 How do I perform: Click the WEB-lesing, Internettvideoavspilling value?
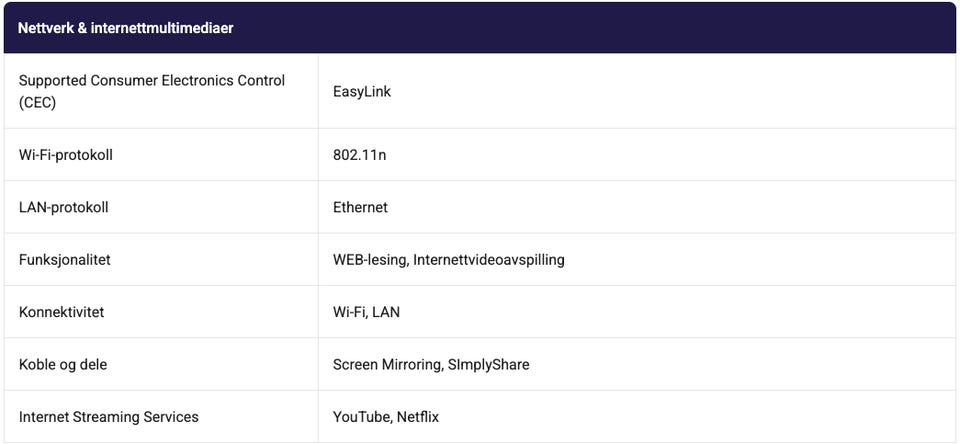(x=448, y=259)
